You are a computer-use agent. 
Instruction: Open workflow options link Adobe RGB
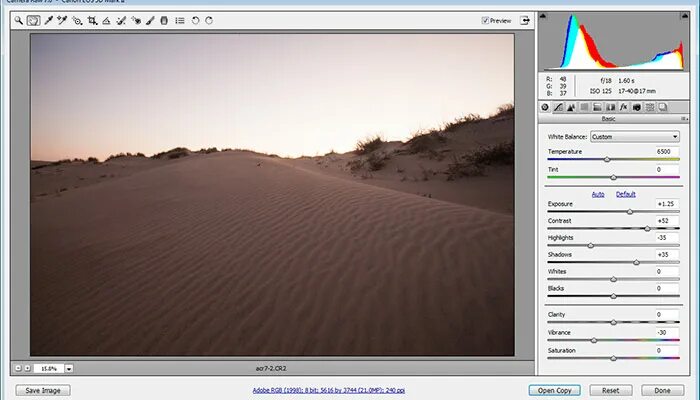329,390
